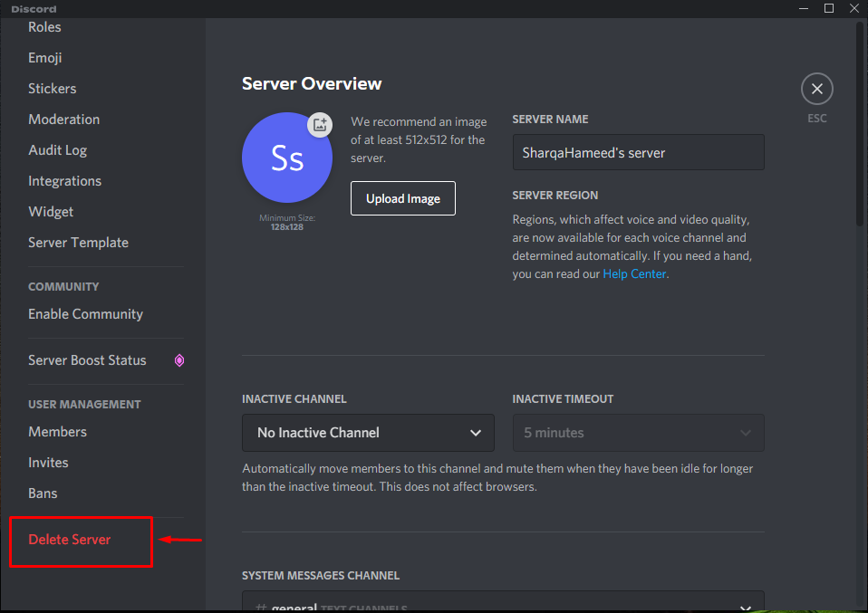Open the Roles settings page
This screenshot has width=868, height=613.
(45, 27)
